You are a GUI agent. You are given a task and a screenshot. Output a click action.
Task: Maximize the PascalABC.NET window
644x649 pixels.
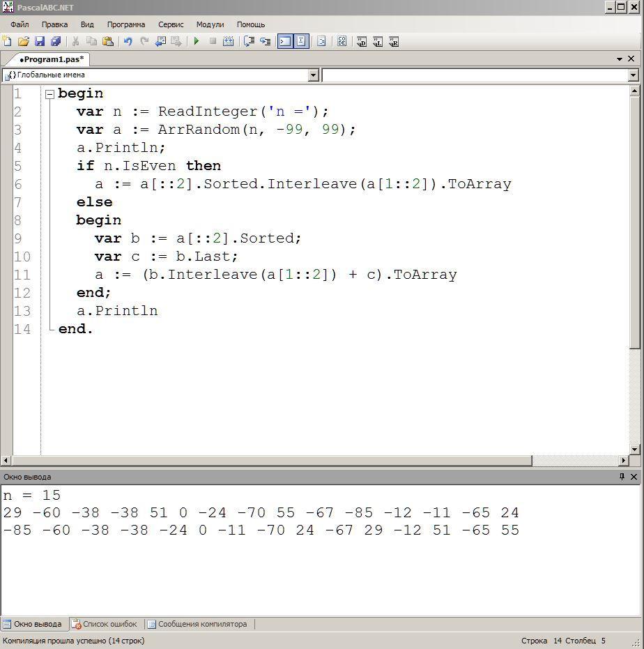622,7
